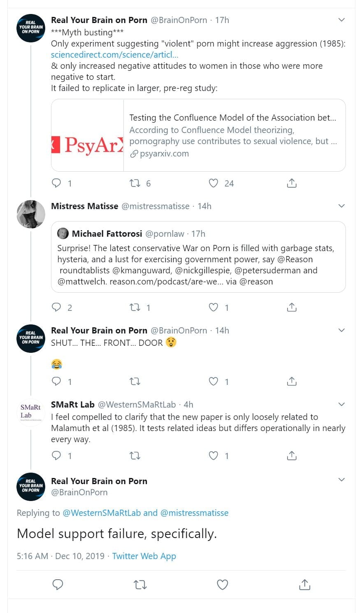Share the Myth busting tweet
The height and width of the screenshot is (613, 364).
click(x=292, y=183)
